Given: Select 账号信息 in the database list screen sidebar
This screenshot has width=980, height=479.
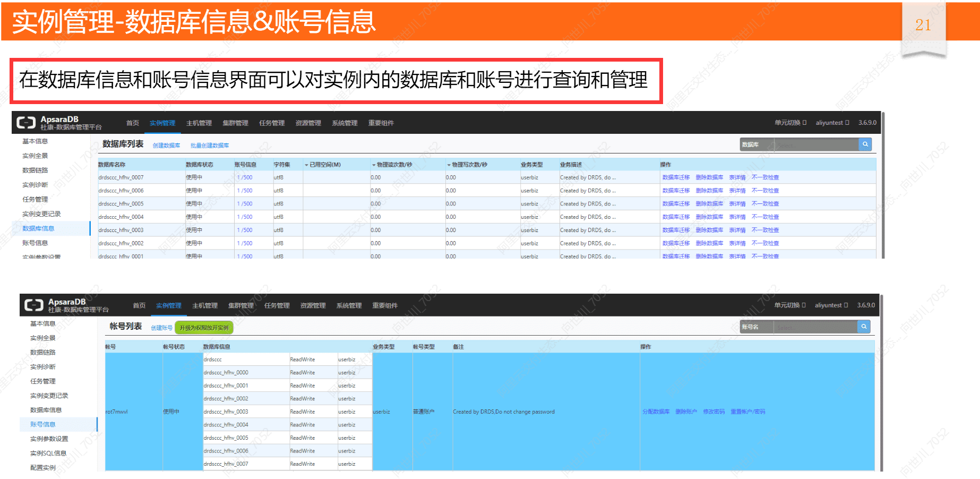Looking at the screenshot, I should tap(35, 243).
